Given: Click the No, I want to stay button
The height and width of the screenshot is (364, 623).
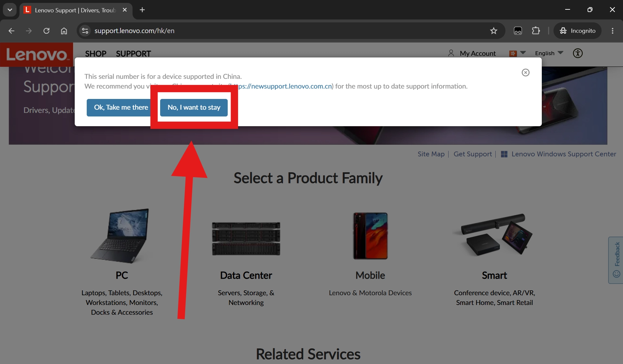Looking at the screenshot, I should (194, 107).
